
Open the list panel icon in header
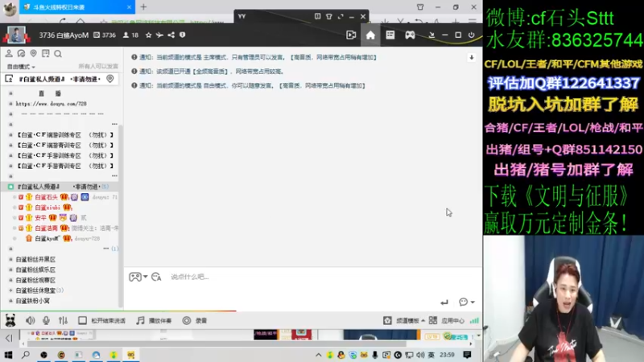[x=390, y=35]
